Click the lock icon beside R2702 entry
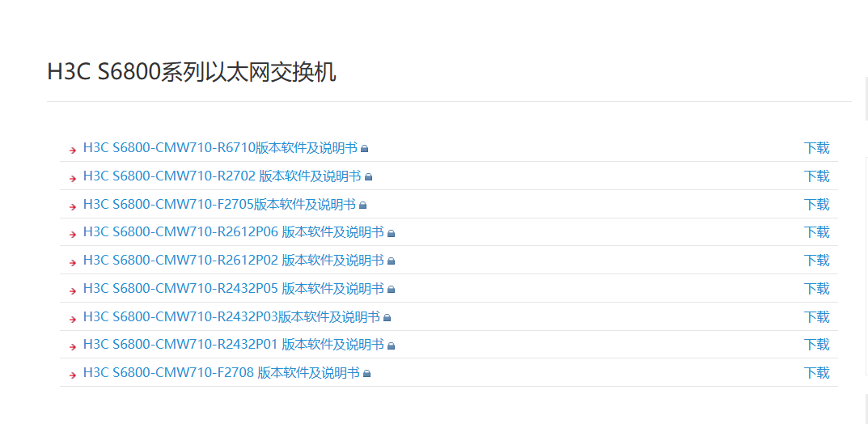 369,177
